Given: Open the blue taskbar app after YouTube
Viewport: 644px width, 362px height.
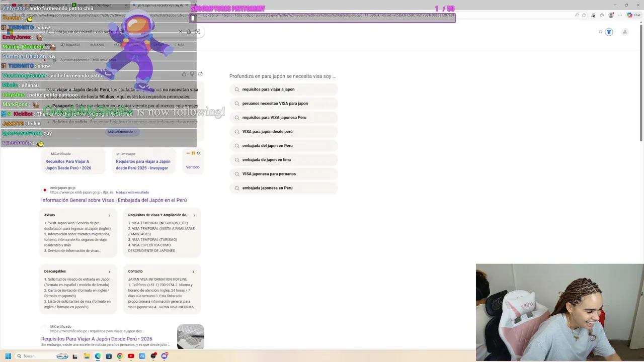Looking at the screenshot, I should click(142, 356).
